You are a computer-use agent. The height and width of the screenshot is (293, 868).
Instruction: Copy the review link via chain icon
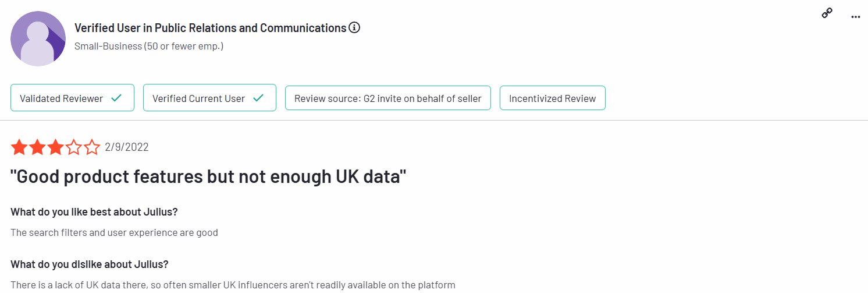[827, 13]
